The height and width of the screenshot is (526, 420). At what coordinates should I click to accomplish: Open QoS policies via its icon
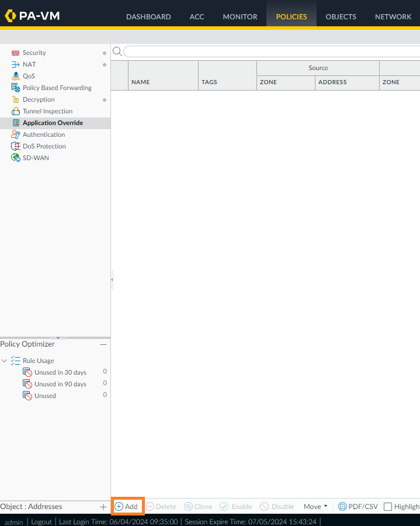click(x=16, y=76)
